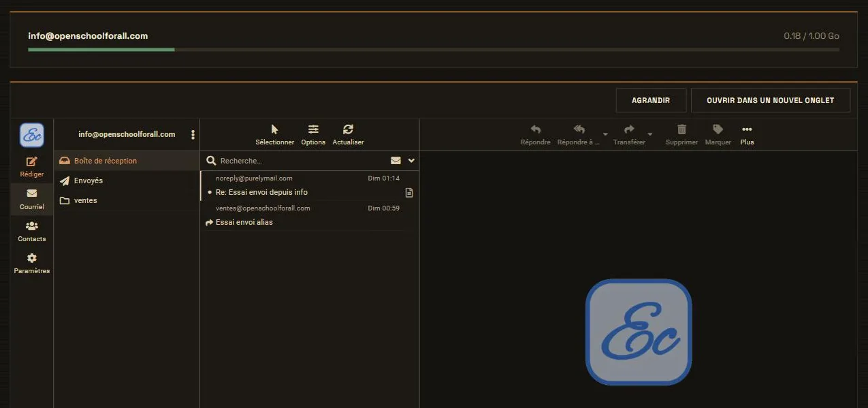
Task: Open the Plus more-actions menu
Action: pyautogui.click(x=747, y=134)
